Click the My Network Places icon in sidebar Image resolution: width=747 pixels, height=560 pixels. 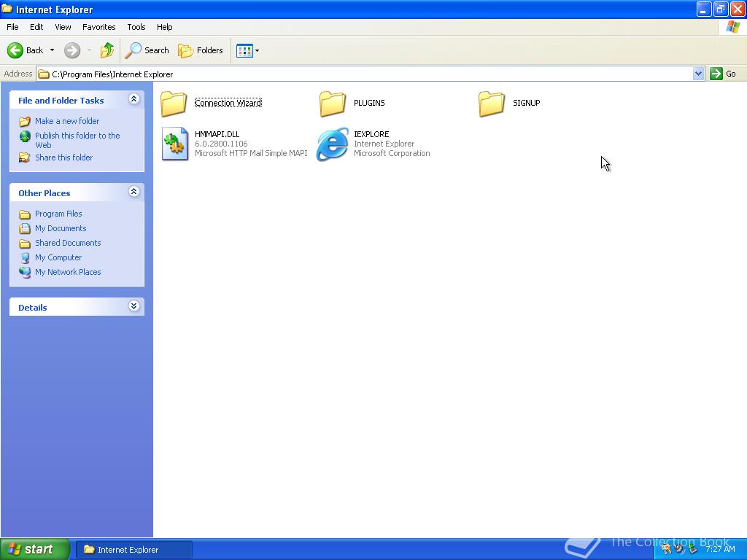(25, 273)
